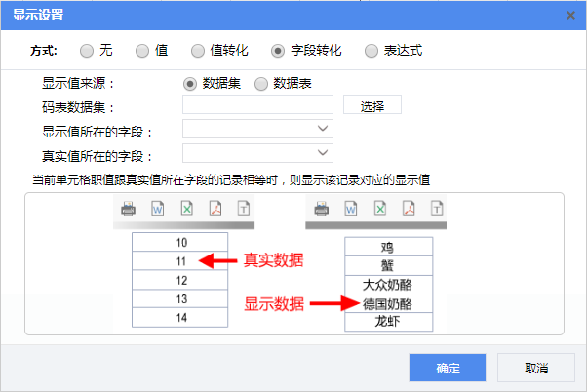Click the PDF export icon above the real-data preview
The width and height of the screenshot is (587, 392).
pos(215,208)
